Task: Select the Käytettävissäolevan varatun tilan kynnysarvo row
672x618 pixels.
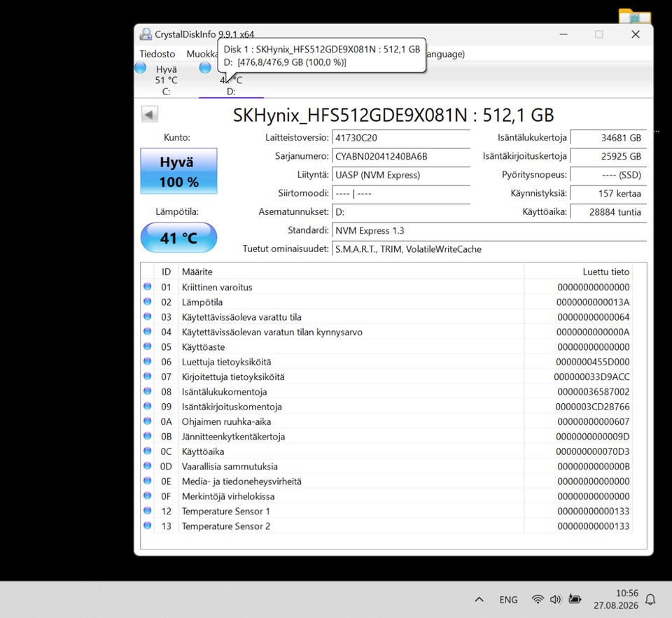Action: tap(386, 332)
